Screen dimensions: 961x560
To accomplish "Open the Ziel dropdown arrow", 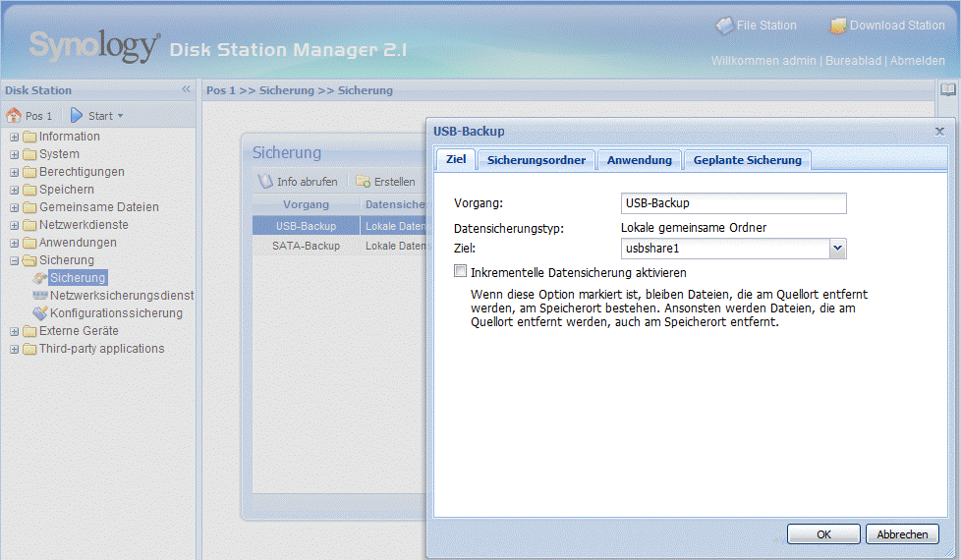I will click(837, 249).
